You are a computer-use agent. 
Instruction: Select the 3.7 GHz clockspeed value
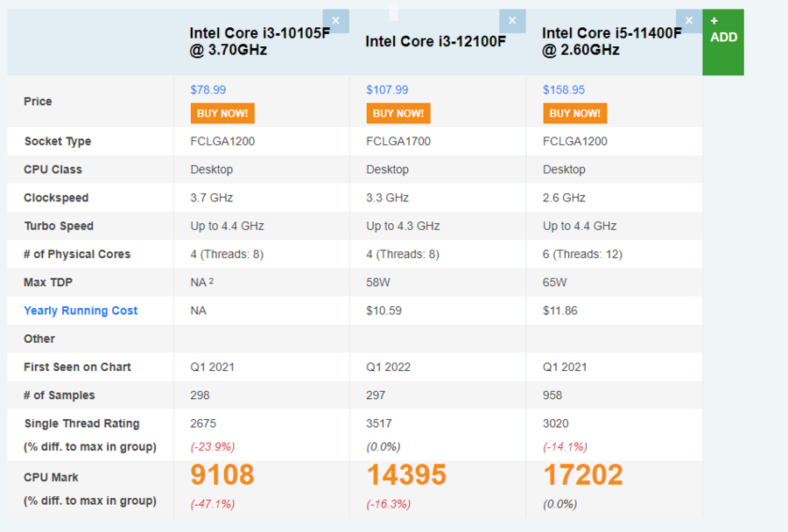(x=212, y=198)
